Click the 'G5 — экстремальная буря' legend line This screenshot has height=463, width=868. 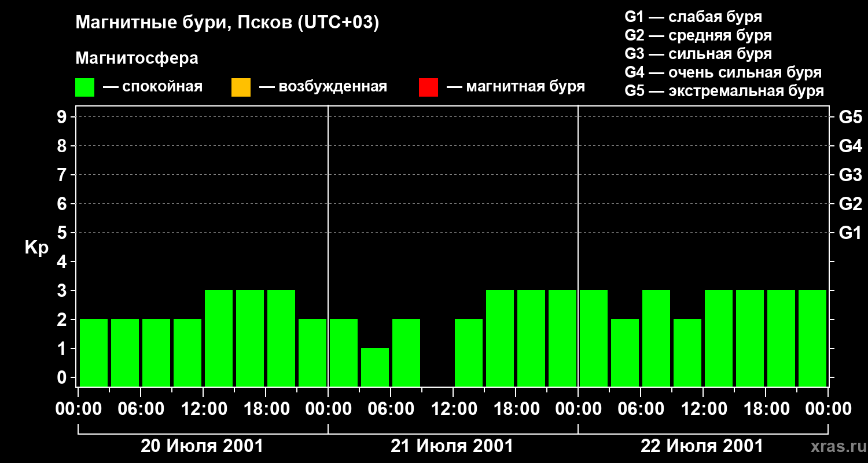(x=724, y=91)
